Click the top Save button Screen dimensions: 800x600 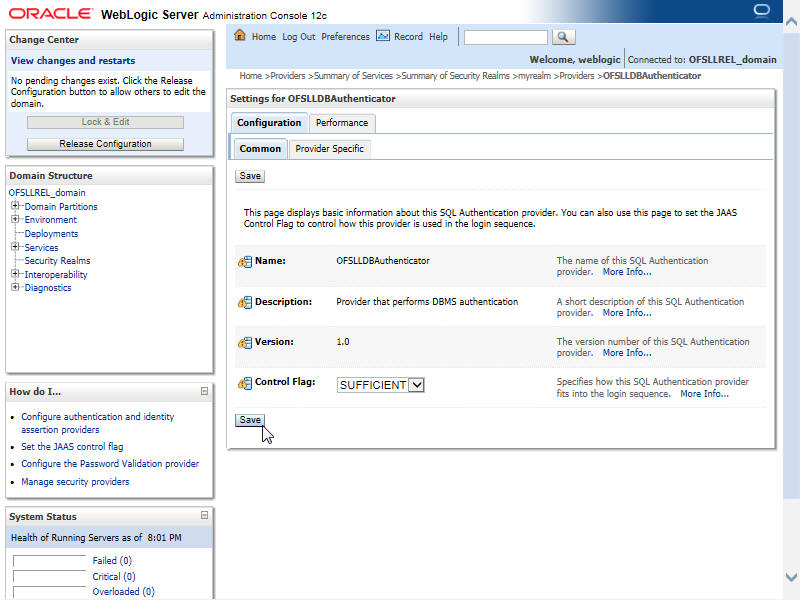pyautogui.click(x=250, y=176)
